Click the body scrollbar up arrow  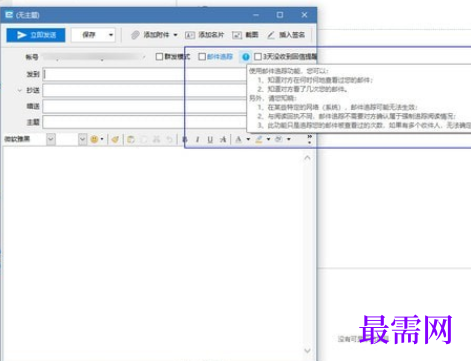point(307,158)
